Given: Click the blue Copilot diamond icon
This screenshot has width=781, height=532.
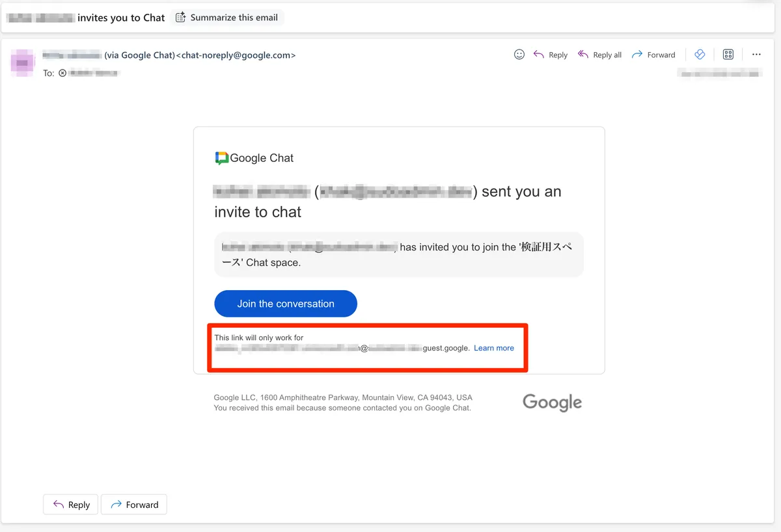Looking at the screenshot, I should [x=700, y=55].
